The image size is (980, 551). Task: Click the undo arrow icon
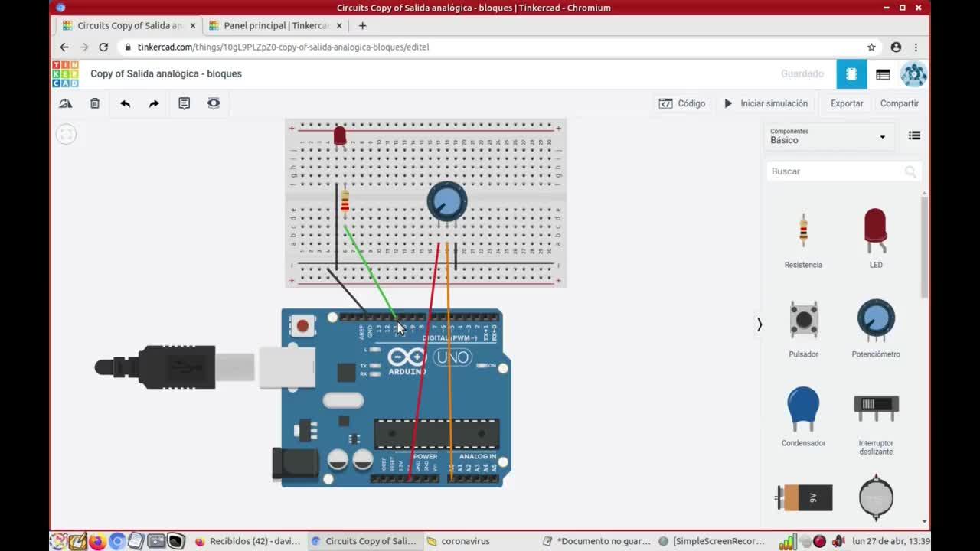[125, 103]
